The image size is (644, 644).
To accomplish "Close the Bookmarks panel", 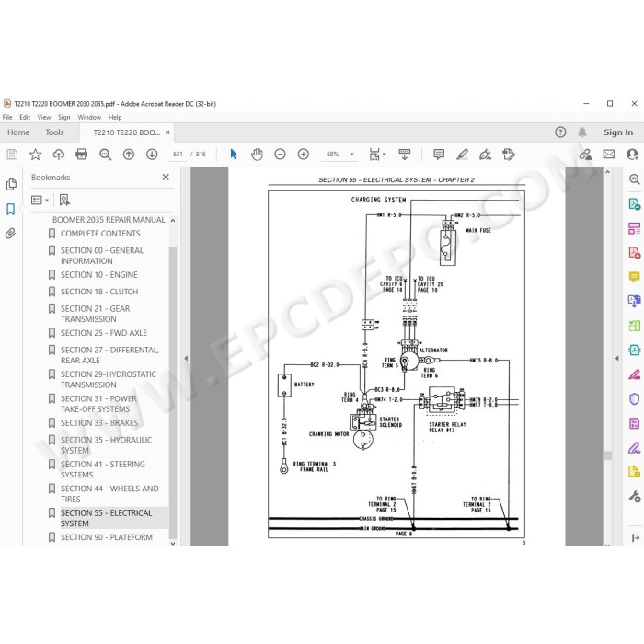I will tap(166, 177).
